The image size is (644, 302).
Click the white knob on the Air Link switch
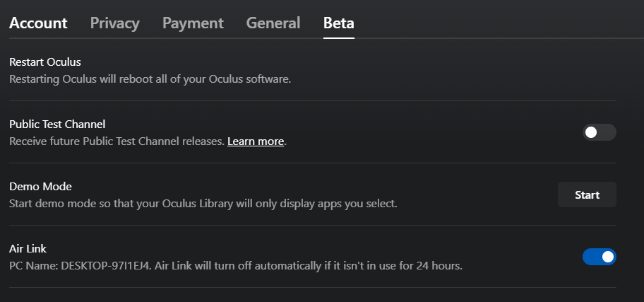point(607,257)
